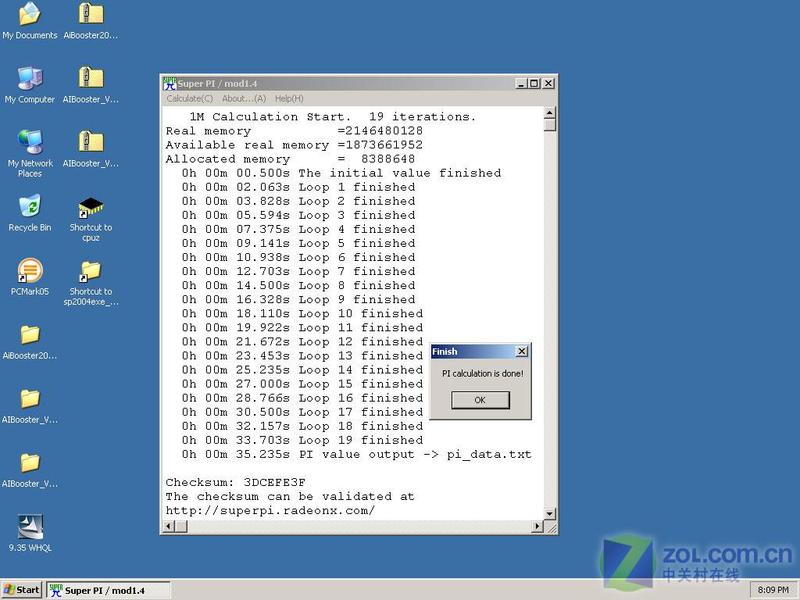Screen dimensions: 800x600
Task: Open the Windows Start menu
Action: tap(22, 590)
